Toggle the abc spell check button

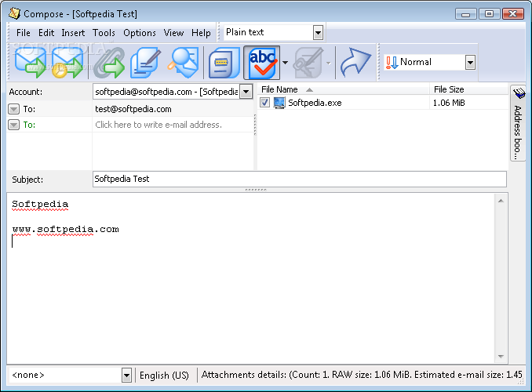pyautogui.click(x=262, y=63)
